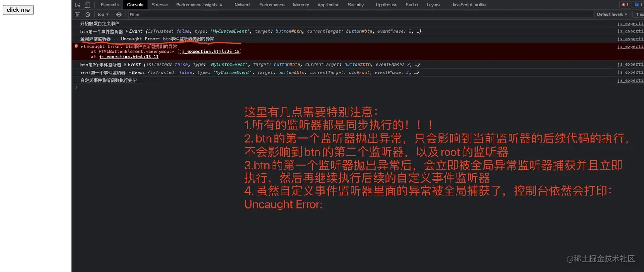Open the Lighthouse panel
This screenshot has width=644, height=272.
[386, 5]
